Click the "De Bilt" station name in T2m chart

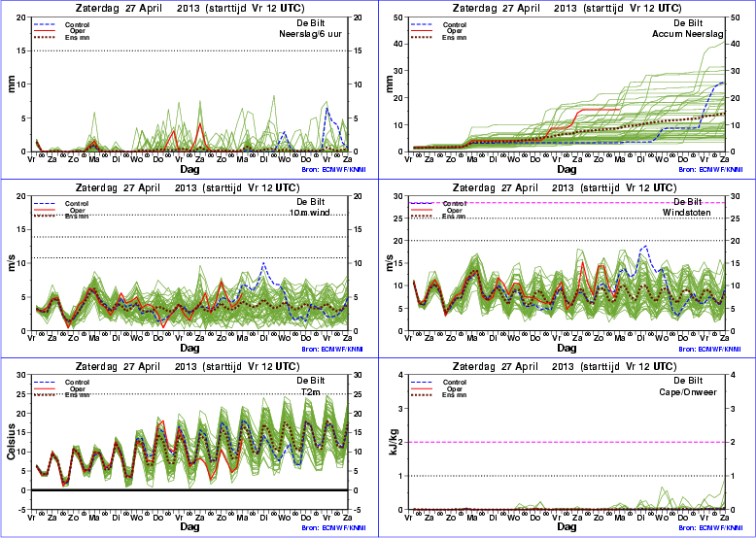pyautogui.click(x=311, y=381)
